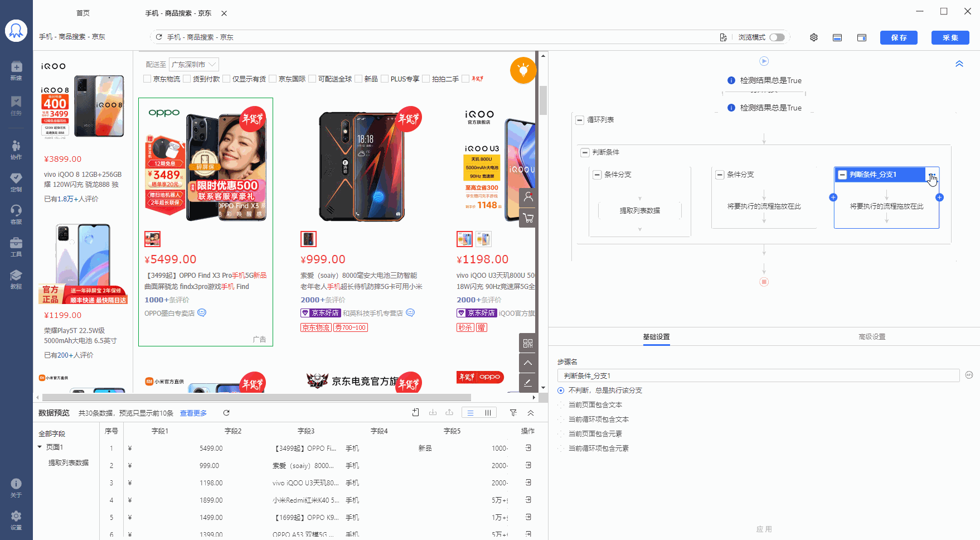The height and width of the screenshot is (540, 980).
Task: Collapse the first 条件分支 block
Action: (597, 175)
